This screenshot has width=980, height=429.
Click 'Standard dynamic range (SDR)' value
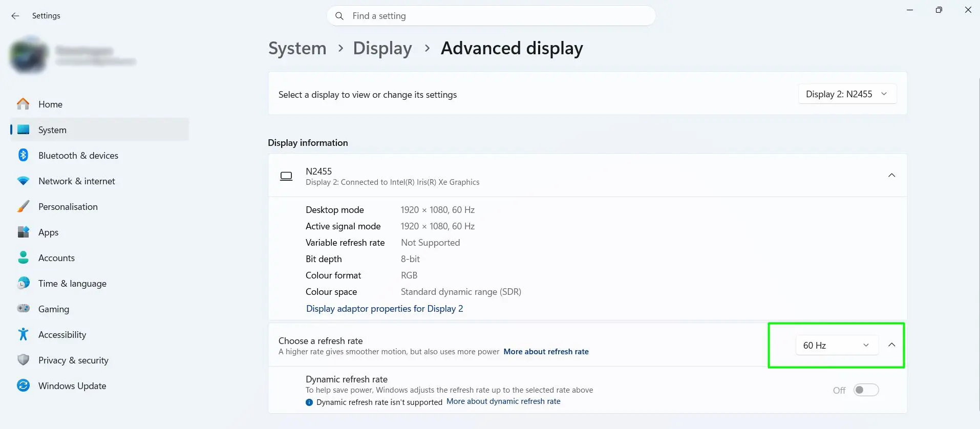pos(461,292)
